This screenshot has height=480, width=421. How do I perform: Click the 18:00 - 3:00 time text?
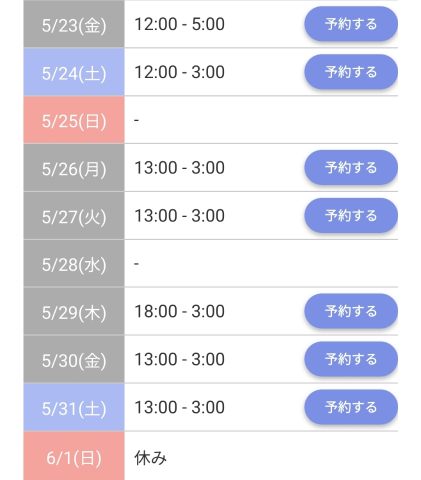point(179,311)
